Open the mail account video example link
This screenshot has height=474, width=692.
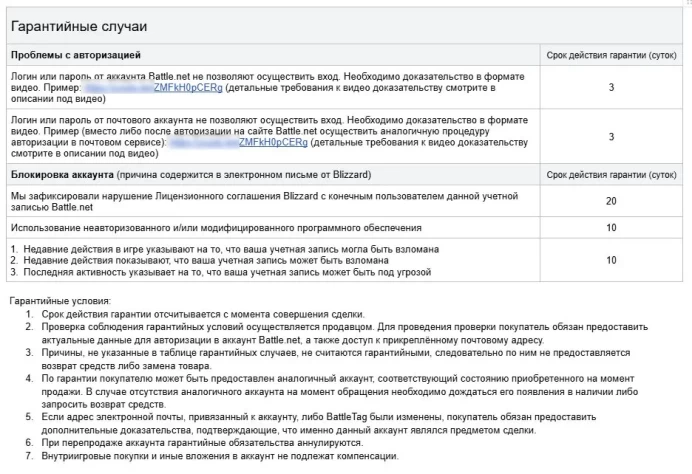pos(239,142)
